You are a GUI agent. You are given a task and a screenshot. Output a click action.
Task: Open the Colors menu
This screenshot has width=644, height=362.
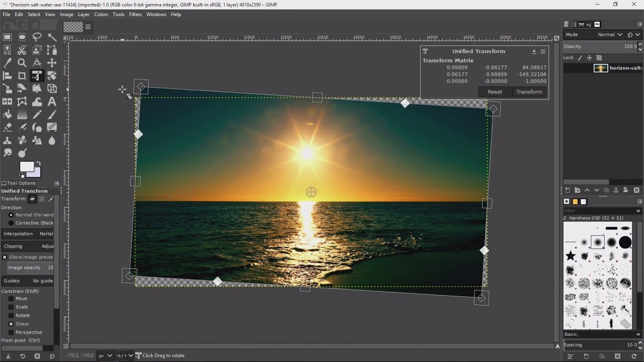(101, 15)
